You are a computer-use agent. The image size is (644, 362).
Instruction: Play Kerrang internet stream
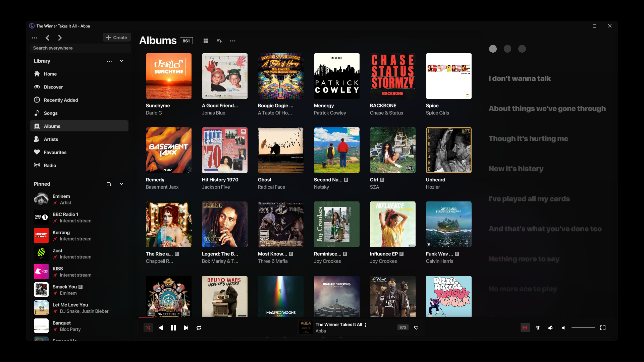click(79, 235)
